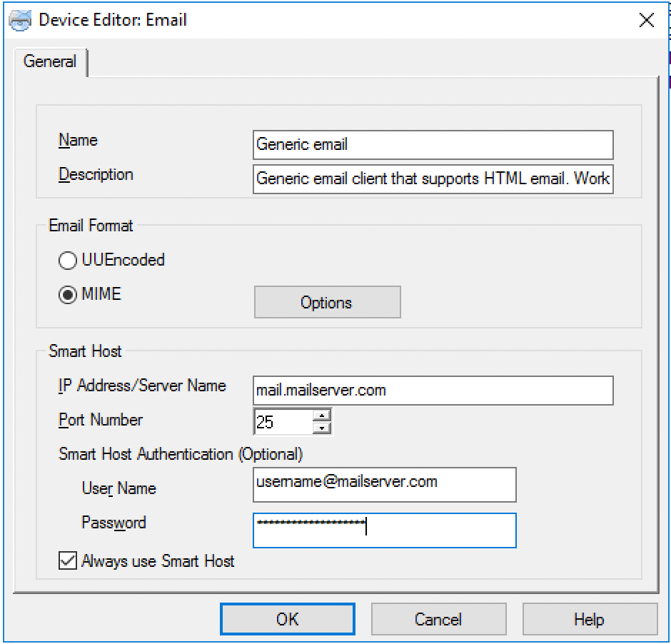Click the Device Editor icon in title bar
The height and width of the screenshot is (644, 671).
pyautogui.click(x=20, y=19)
